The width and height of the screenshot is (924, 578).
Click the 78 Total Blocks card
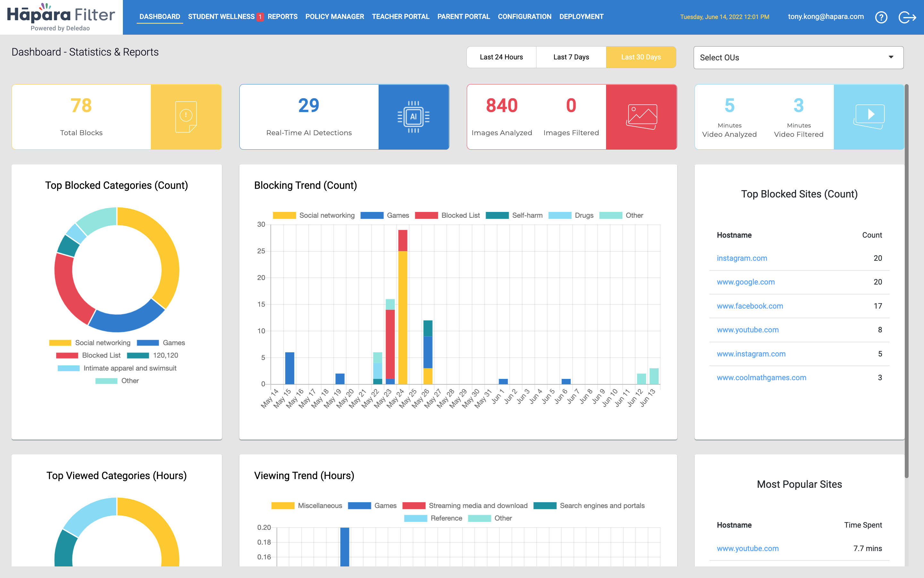116,117
